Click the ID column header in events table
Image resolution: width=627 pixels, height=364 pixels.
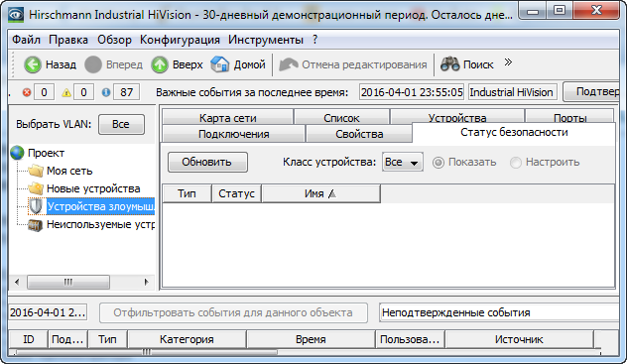[x=28, y=339]
